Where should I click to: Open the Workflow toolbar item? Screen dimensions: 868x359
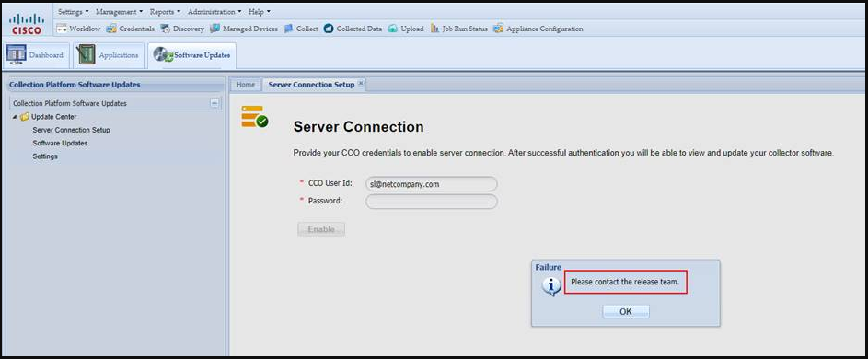pyautogui.click(x=78, y=29)
